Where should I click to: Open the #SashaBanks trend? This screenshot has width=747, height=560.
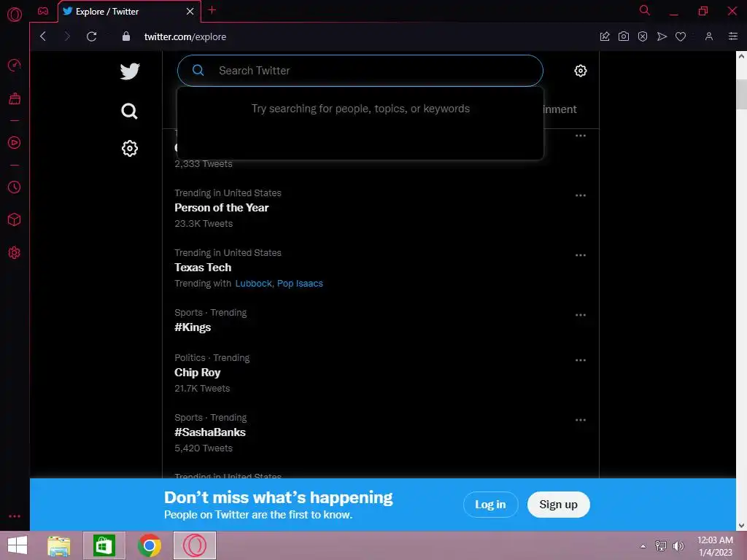point(210,432)
